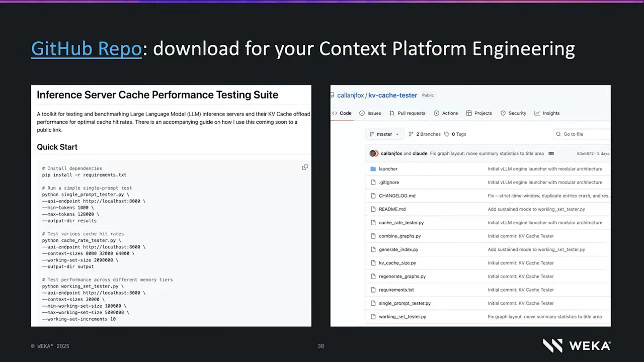Open the cache_rate_tester.py file
This screenshot has width=644, height=362.
pyautogui.click(x=401, y=223)
